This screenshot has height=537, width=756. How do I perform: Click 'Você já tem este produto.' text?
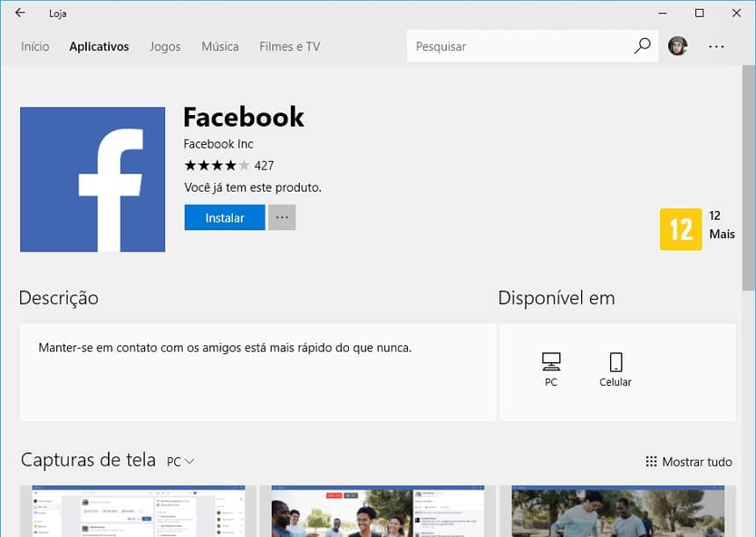tap(252, 187)
